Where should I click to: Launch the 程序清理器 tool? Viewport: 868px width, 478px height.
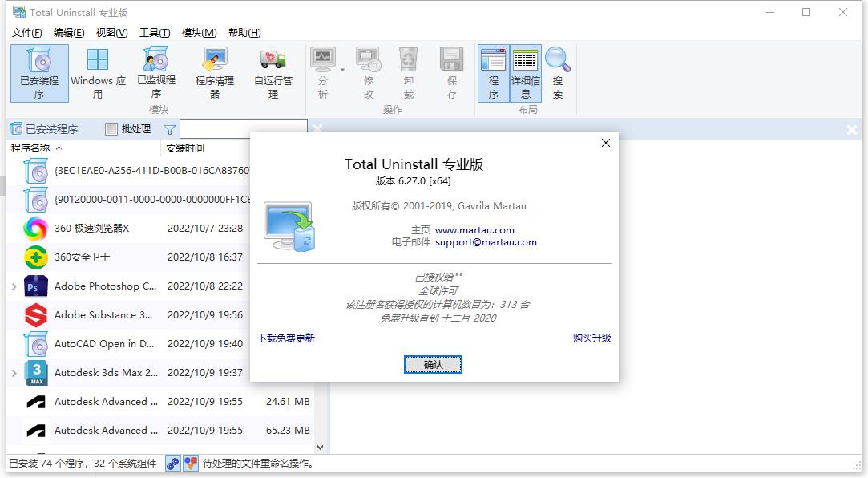(215, 73)
